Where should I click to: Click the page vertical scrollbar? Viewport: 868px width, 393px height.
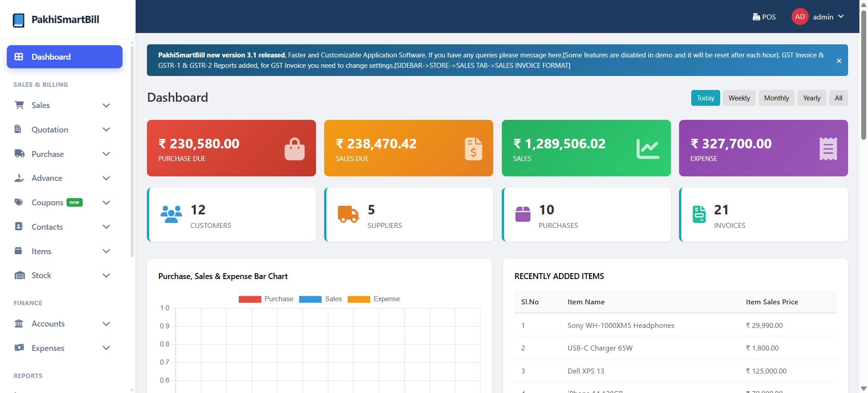[863, 75]
